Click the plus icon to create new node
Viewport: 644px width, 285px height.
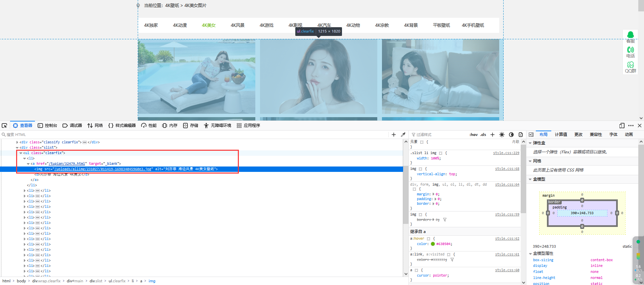(394, 135)
